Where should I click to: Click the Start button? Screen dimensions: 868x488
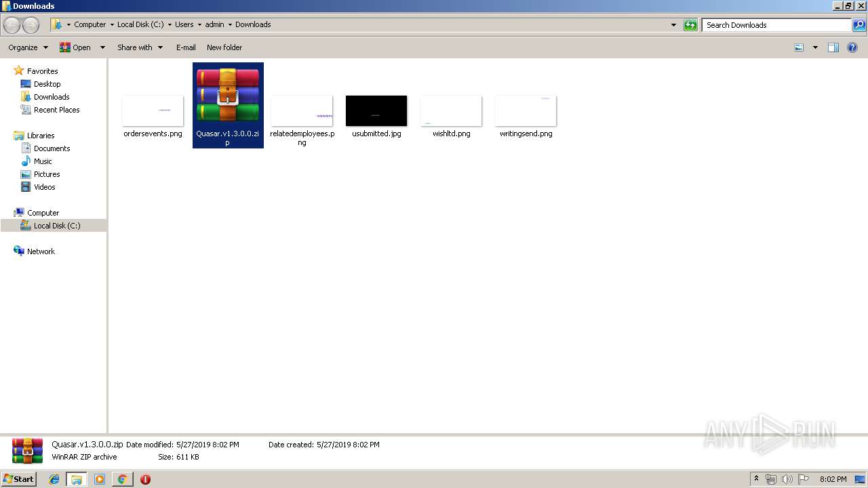tap(19, 479)
